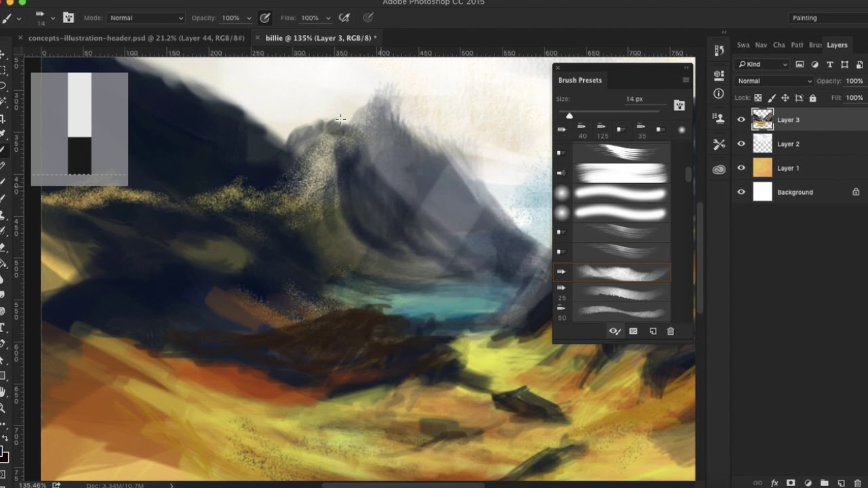Filter layers by type layers icon
Screen dimensions: 868x488
pos(829,64)
